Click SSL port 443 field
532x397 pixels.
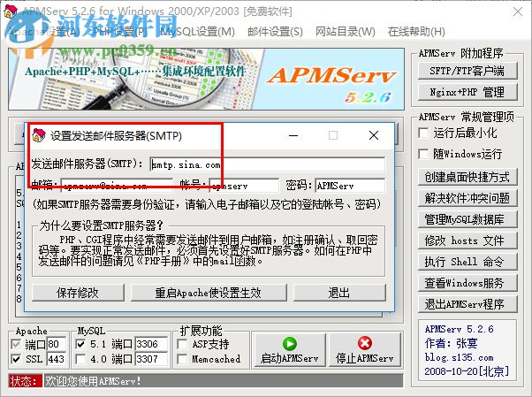pyautogui.click(x=57, y=359)
